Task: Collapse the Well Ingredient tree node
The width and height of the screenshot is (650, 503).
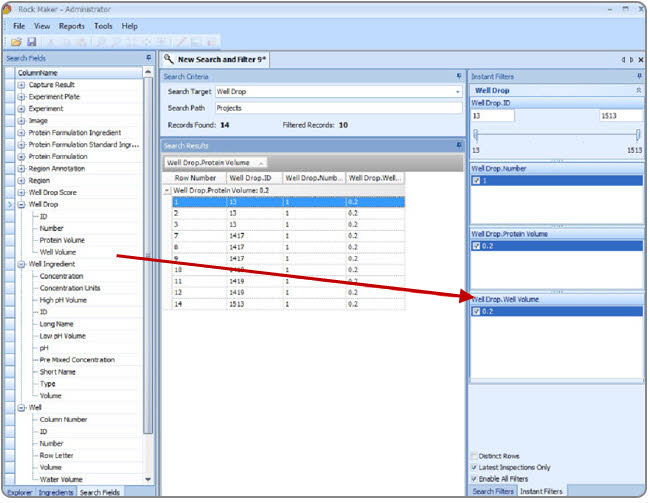Action: click(x=22, y=264)
